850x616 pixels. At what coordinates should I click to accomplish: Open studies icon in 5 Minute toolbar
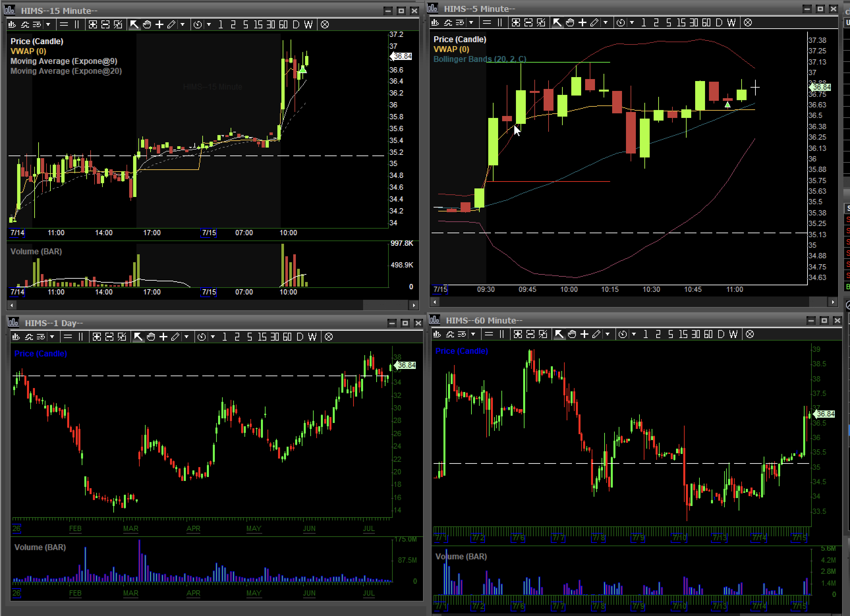448,23
